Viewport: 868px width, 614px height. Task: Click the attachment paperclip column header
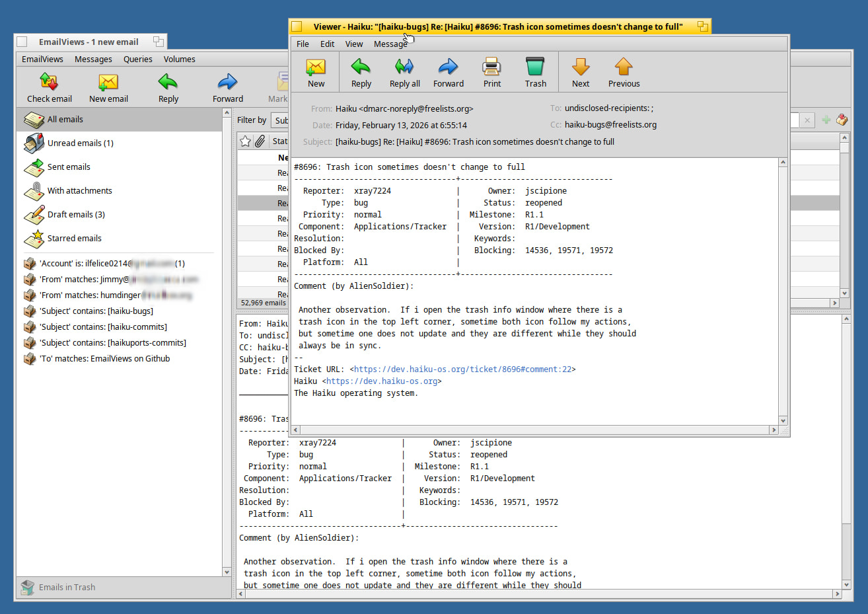point(260,141)
